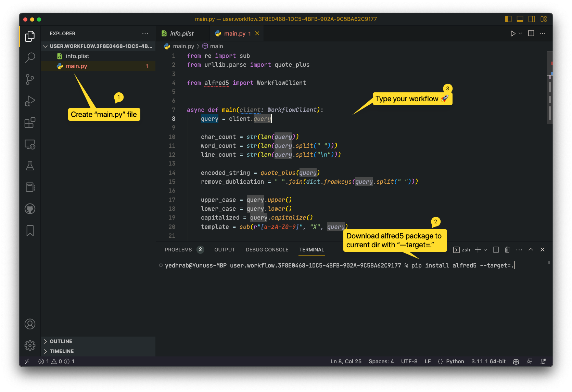Kill terminal with trash icon

click(507, 250)
